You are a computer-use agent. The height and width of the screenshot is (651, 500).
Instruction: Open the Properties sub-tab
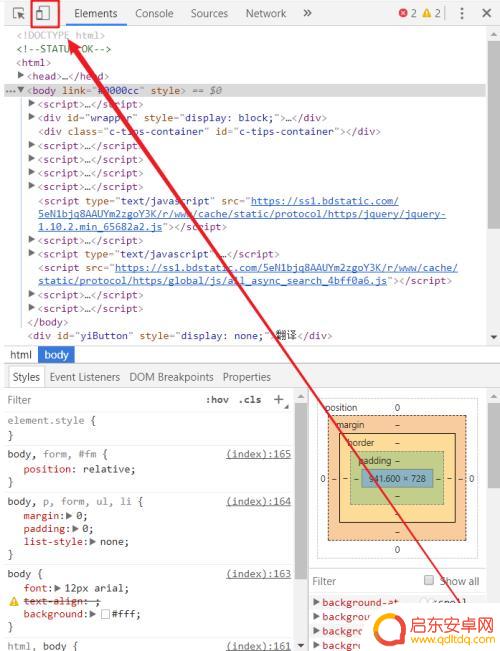coord(247,377)
